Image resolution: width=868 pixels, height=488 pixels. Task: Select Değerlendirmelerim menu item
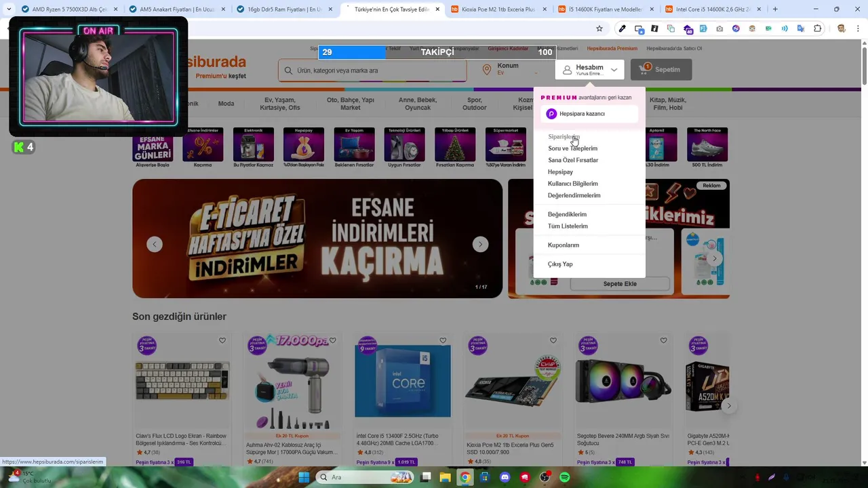[574, 195]
